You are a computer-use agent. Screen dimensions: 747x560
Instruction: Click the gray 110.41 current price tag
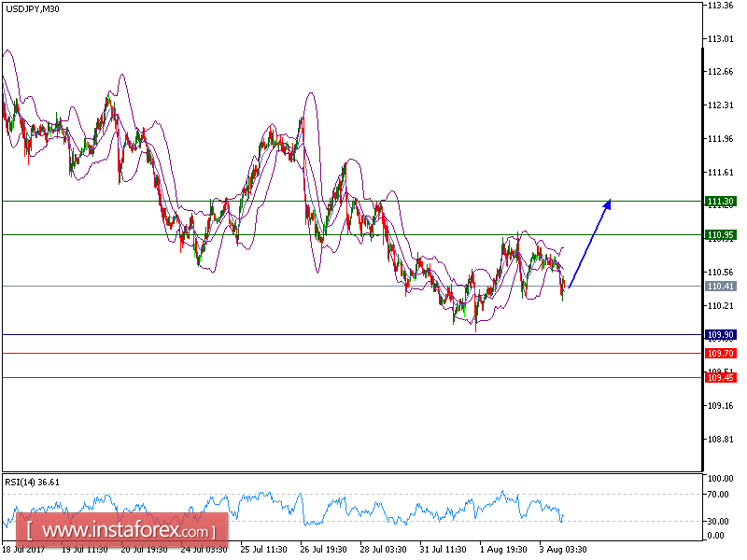pos(719,287)
